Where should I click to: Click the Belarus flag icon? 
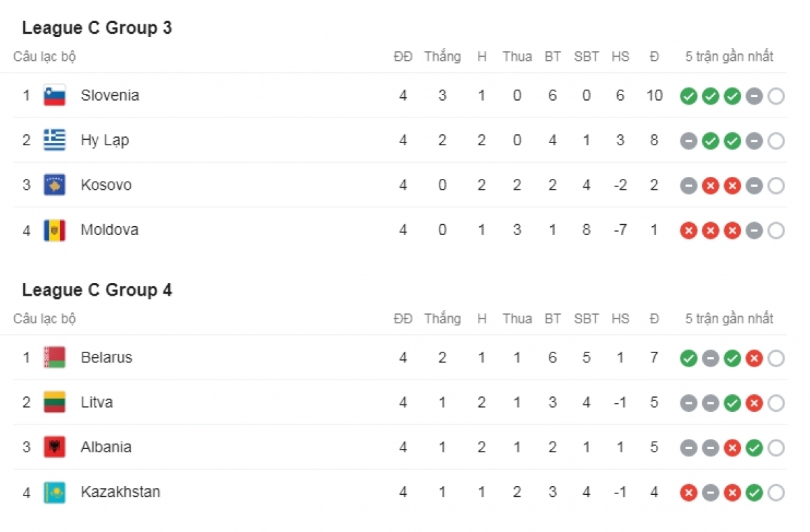[55, 358]
